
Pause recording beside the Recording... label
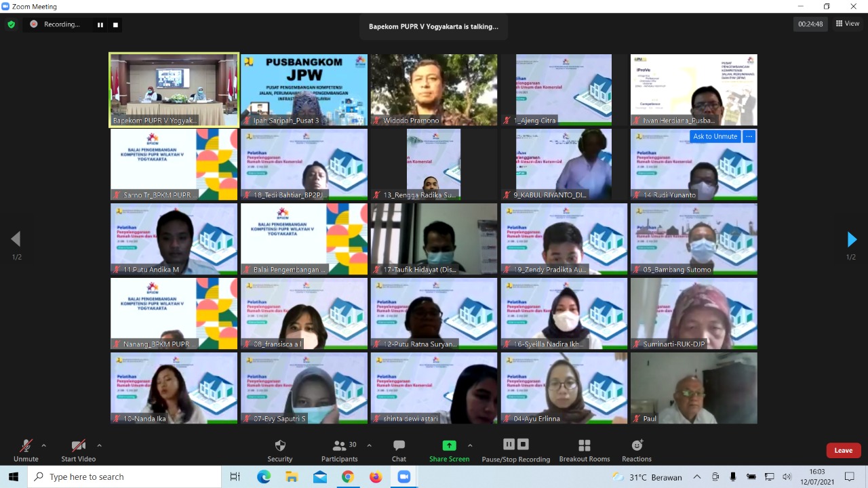point(100,24)
